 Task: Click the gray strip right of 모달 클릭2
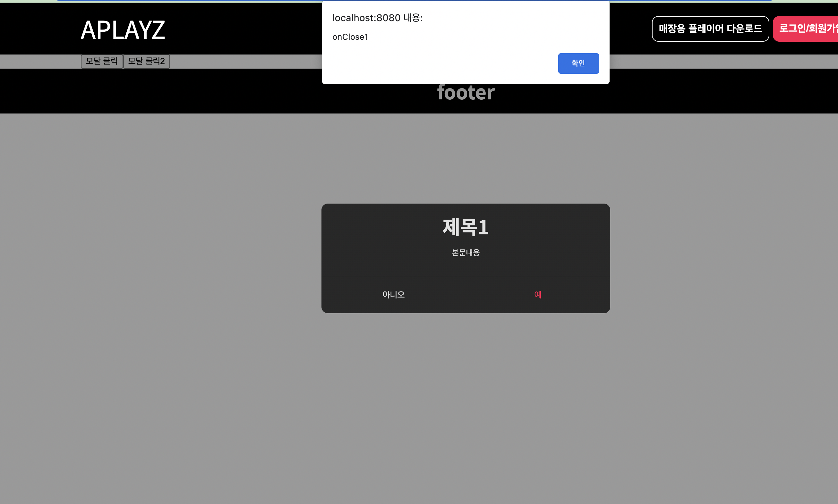pyautogui.click(x=245, y=62)
